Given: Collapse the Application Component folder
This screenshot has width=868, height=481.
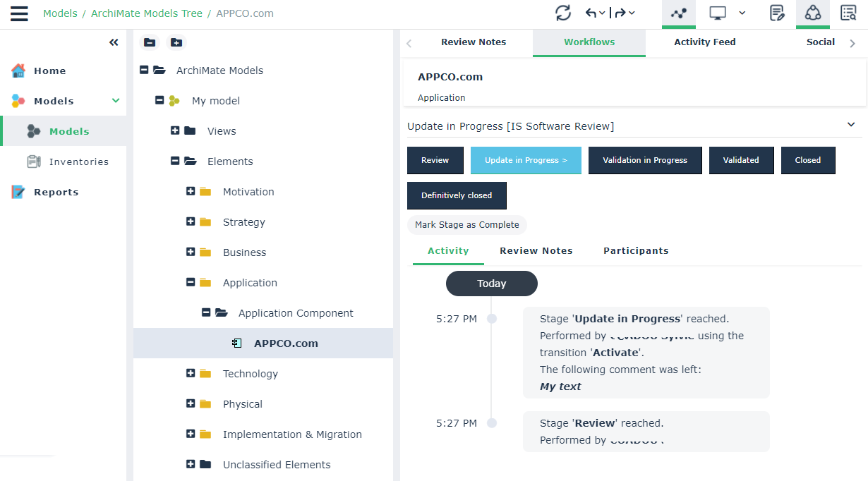Looking at the screenshot, I should 206,312.
